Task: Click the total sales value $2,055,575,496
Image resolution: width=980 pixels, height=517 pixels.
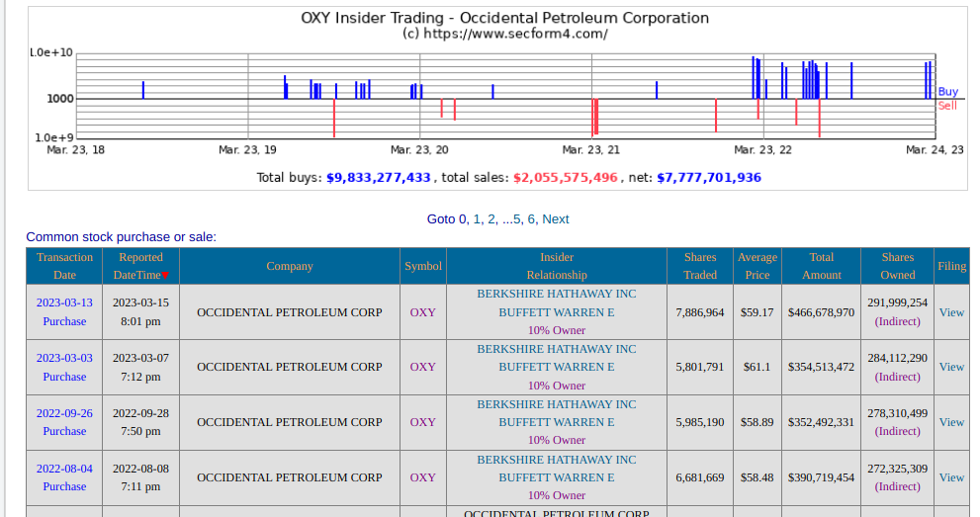Action: click(x=565, y=178)
